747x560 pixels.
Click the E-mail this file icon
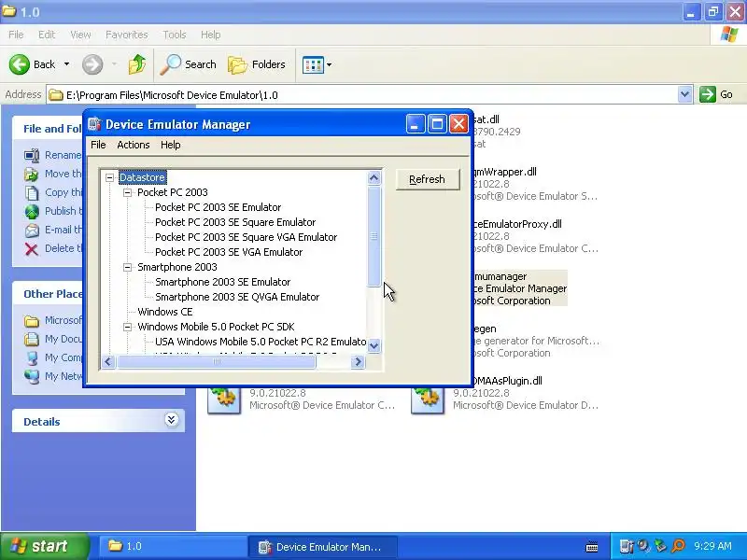(x=32, y=230)
